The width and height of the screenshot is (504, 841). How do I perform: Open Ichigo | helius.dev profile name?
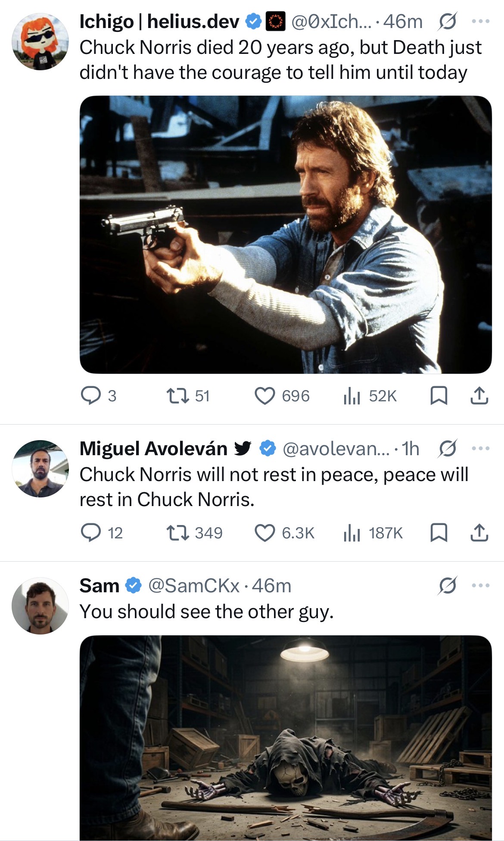(159, 21)
